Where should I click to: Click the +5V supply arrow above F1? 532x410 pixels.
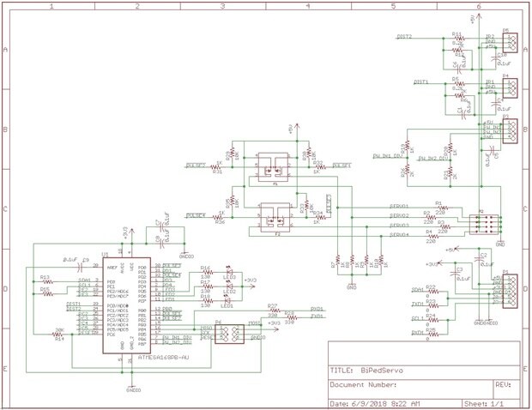[297, 127]
